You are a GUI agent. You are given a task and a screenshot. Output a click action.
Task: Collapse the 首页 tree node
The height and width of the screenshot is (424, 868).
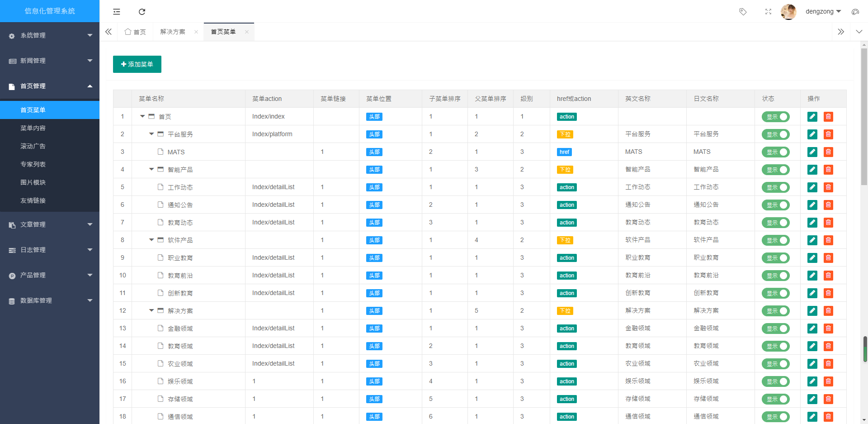(x=142, y=116)
